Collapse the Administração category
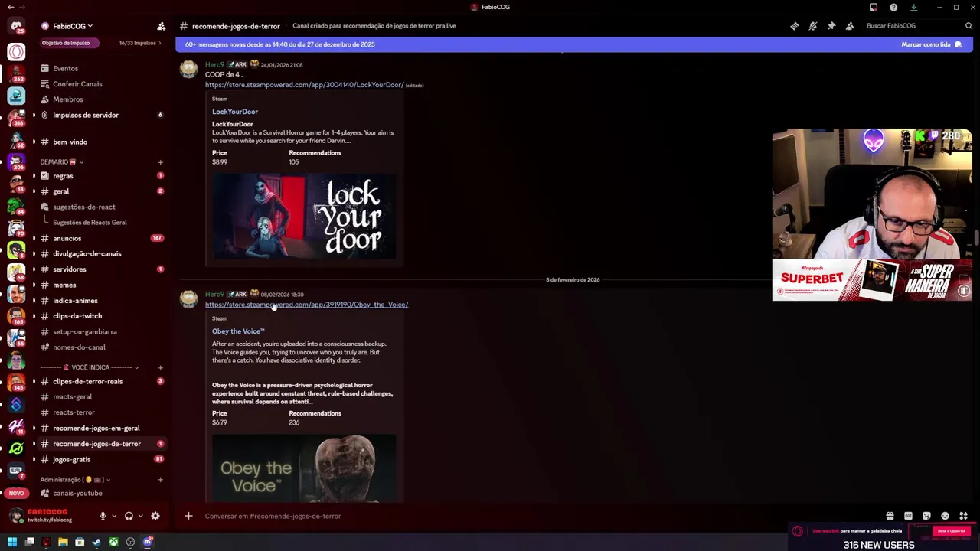This screenshot has height=551, width=980. (x=75, y=480)
